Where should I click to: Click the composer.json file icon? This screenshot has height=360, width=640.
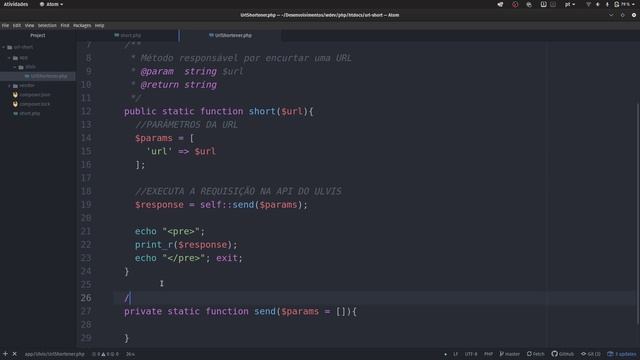pos(15,95)
